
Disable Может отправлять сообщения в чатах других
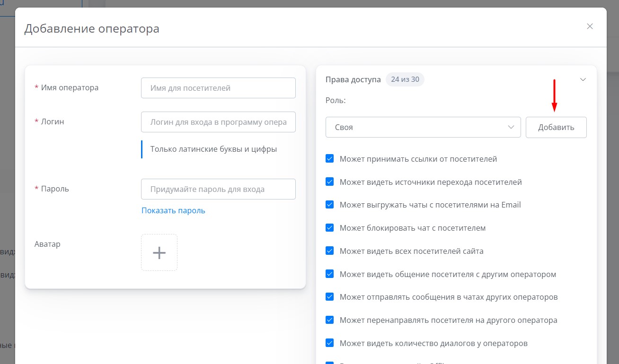[x=330, y=297]
